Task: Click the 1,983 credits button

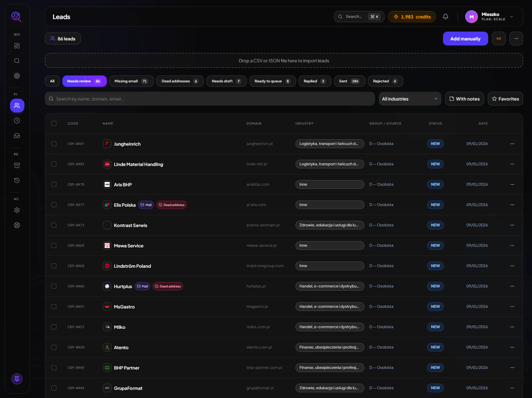Action: tap(412, 17)
